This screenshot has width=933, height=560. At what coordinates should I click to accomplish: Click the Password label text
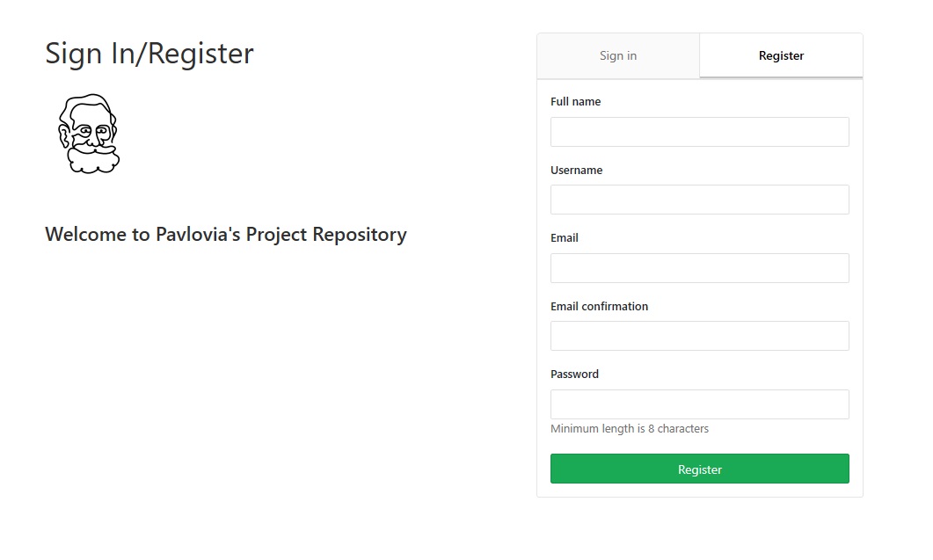pos(574,375)
